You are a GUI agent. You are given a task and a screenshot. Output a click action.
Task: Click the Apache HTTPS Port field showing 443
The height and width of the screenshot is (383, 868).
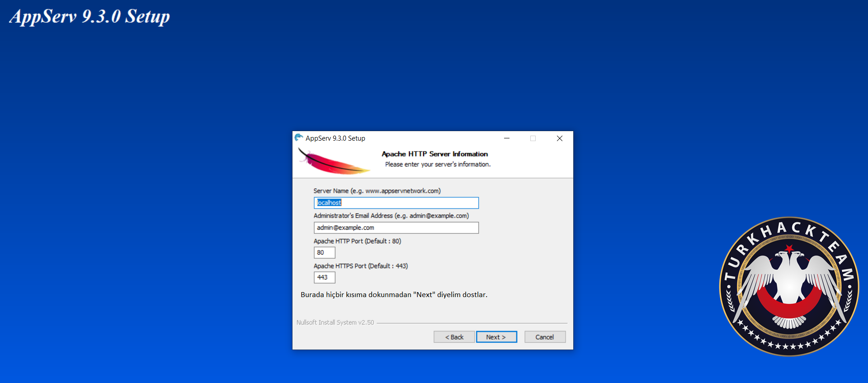[325, 277]
